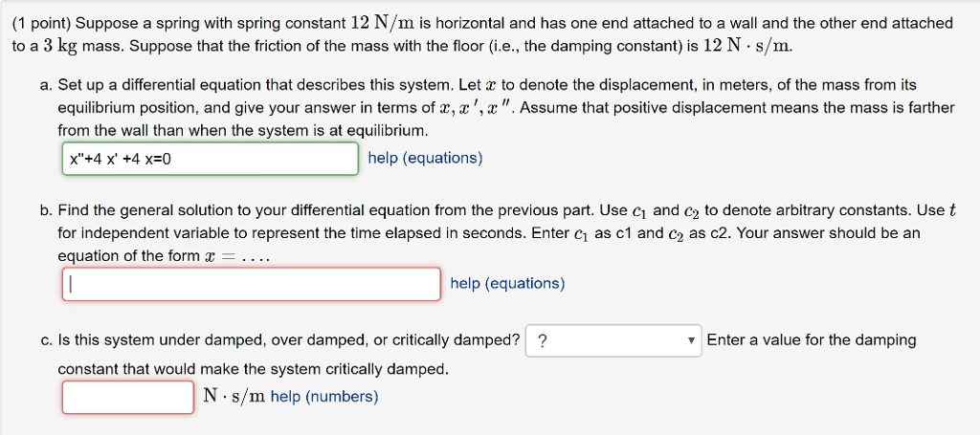This screenshot has height=435, width=980.
Task: Click the critical damping constant input box
Action: [128, 397]
